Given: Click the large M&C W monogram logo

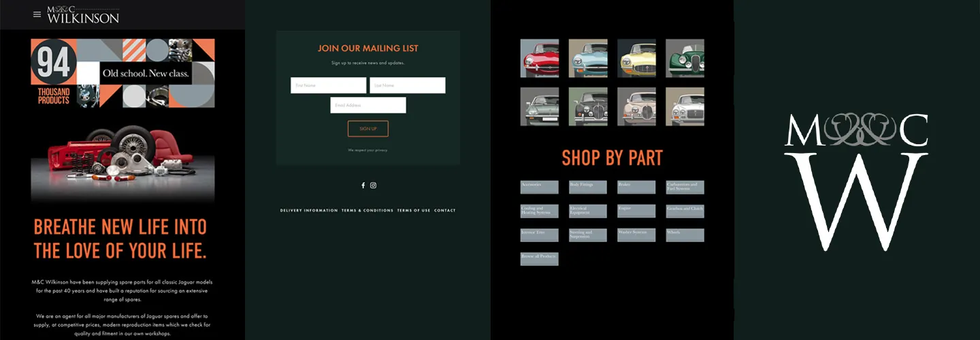Looking at the screenshot, I should click(856, 182).
